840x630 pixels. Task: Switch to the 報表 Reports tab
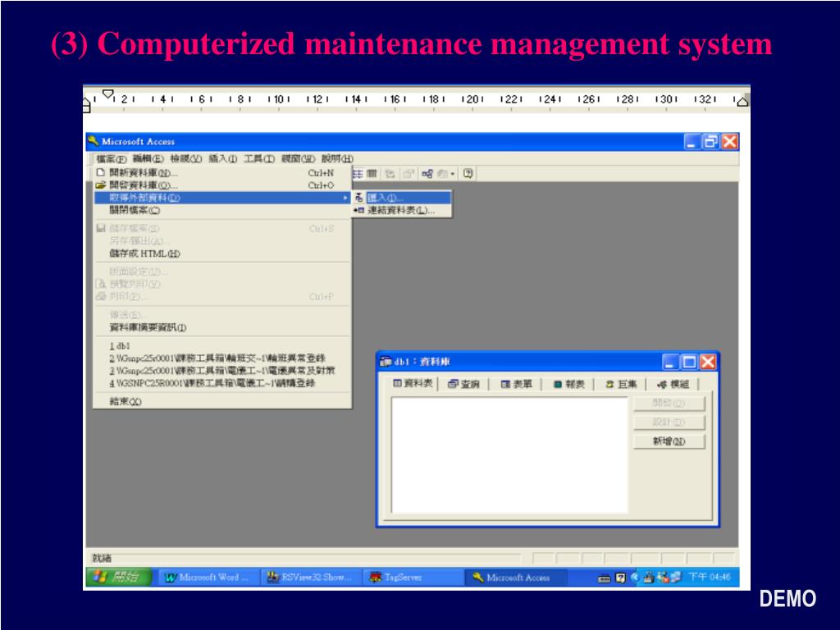569,384
